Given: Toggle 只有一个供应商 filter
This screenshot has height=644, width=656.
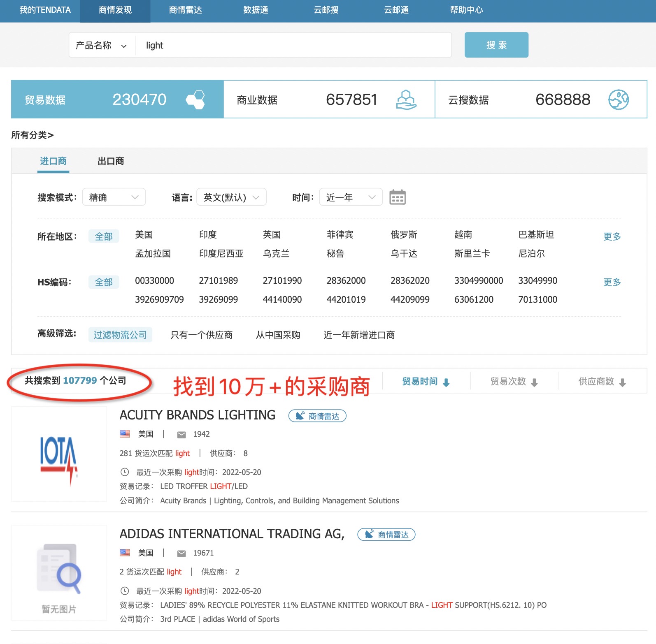Looking at the screenshot, I should [x=202, y=335].
